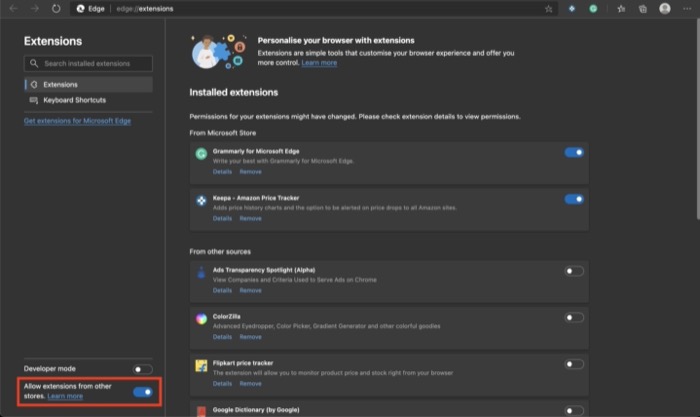Enable Ads Transparency Spotlight toggle
Image resolution: width=700 pixels, height=417 pixels.
(574, 271)
